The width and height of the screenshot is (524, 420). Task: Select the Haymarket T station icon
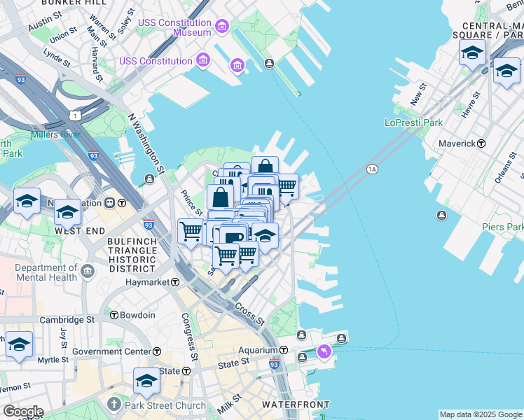coord(175,282)
